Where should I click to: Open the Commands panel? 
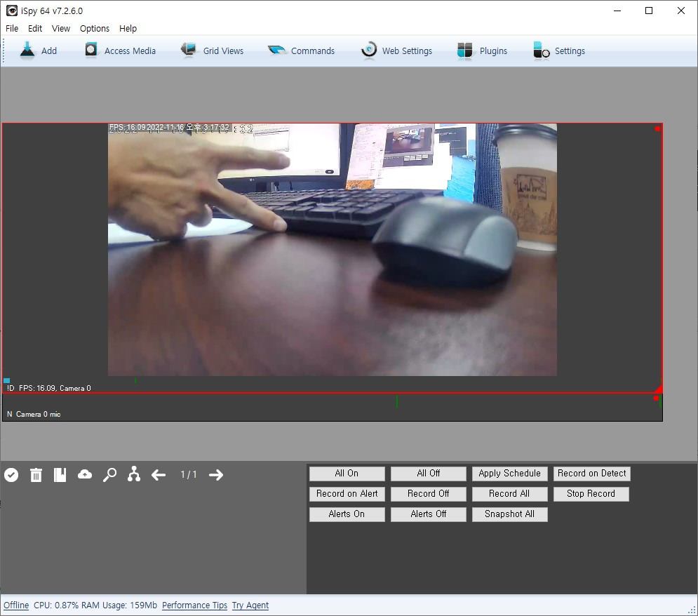click(302, 50)
